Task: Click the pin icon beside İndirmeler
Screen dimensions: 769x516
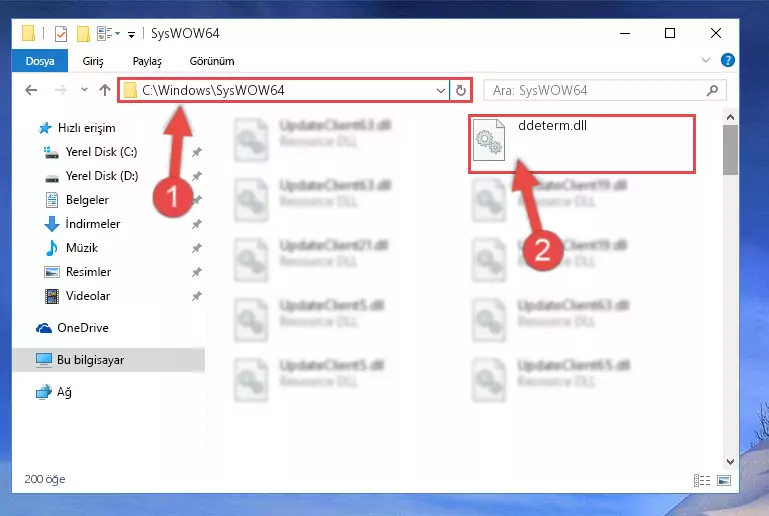Action: [x=197, y=224]
